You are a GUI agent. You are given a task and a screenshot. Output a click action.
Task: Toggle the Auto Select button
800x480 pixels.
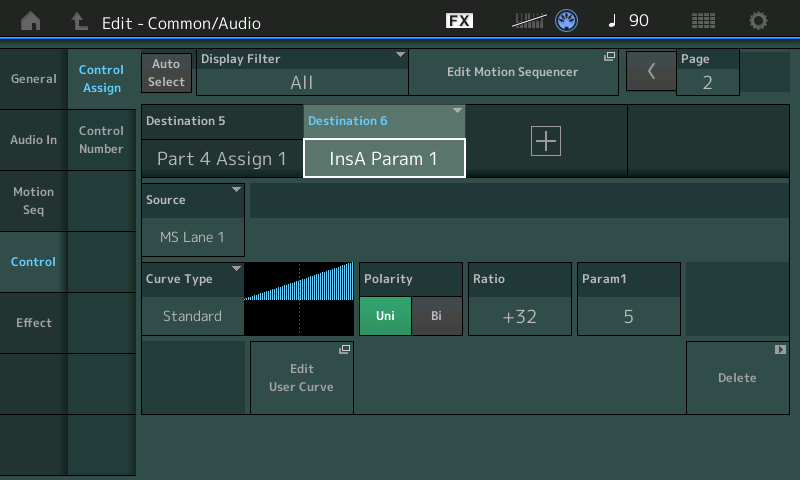[x=166, y=72]
